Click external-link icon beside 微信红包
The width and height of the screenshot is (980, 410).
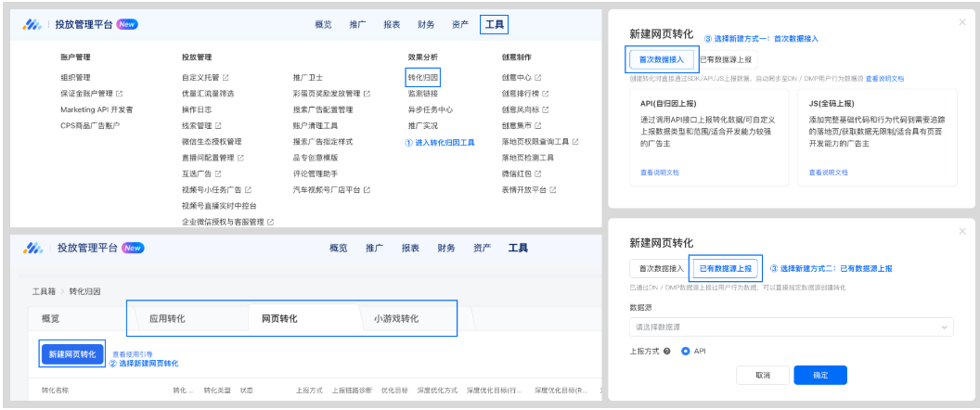click(537, 173)
